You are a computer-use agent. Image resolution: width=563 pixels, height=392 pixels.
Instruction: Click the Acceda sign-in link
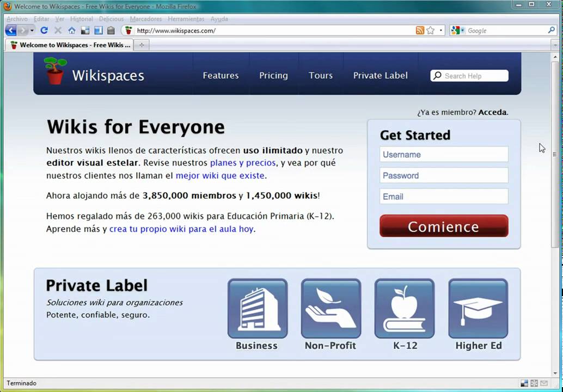click(x=493, y=112)
